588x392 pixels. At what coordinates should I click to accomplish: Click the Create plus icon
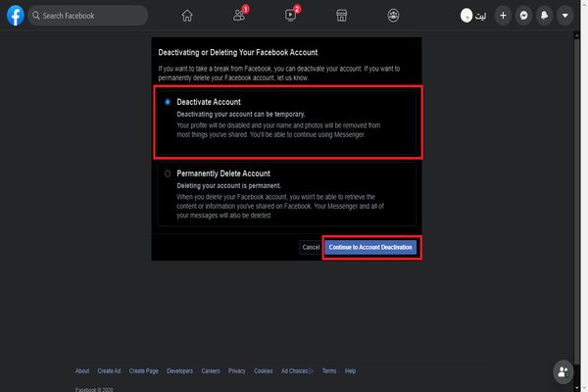(503, 16)
